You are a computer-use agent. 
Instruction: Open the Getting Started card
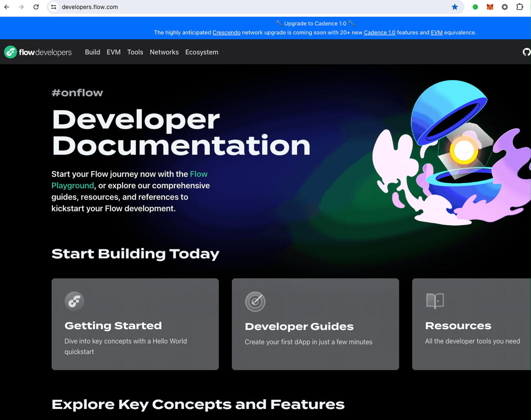point(135,324)
